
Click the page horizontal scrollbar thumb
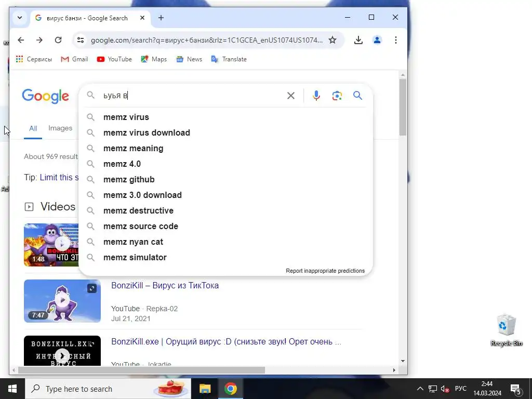[141, 370]
